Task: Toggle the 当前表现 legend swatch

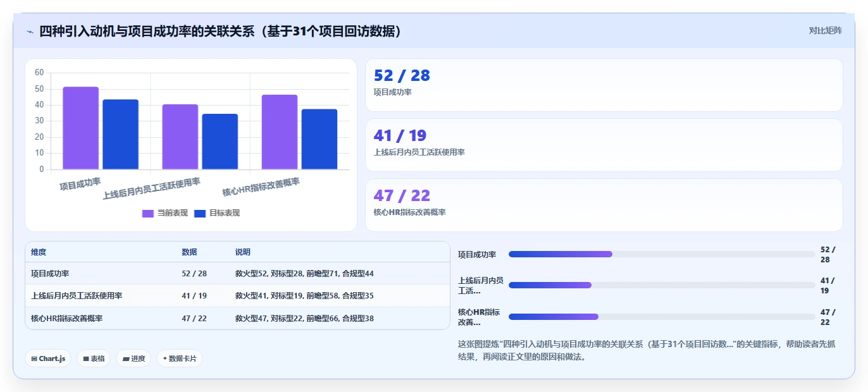Action: coord(148,213)
